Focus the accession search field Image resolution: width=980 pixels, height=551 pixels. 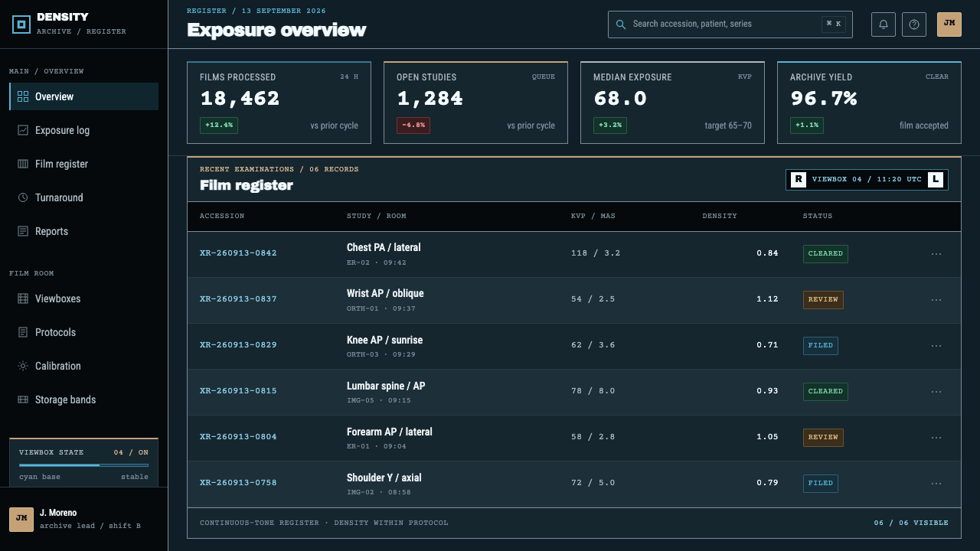tap(730, 24)
